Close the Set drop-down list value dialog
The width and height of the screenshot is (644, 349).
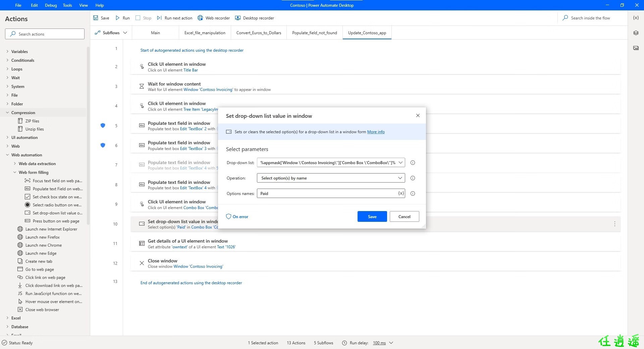[x=418, y=115]
